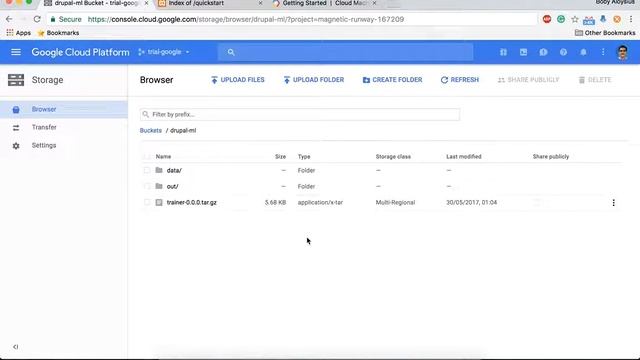Click the Browser bucket icon in sidebar

click(16, 109)
